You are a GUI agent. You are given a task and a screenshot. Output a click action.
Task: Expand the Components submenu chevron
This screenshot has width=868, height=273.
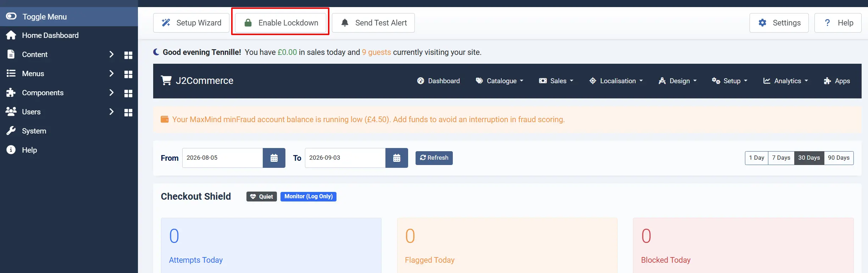pyautogui.click(x=111, y=92)
